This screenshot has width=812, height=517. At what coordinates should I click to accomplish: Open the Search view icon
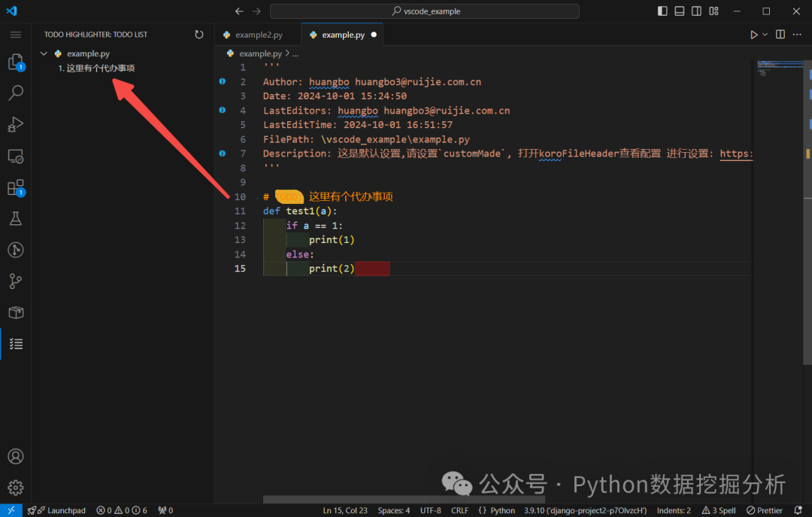click(x=16, y=93)
